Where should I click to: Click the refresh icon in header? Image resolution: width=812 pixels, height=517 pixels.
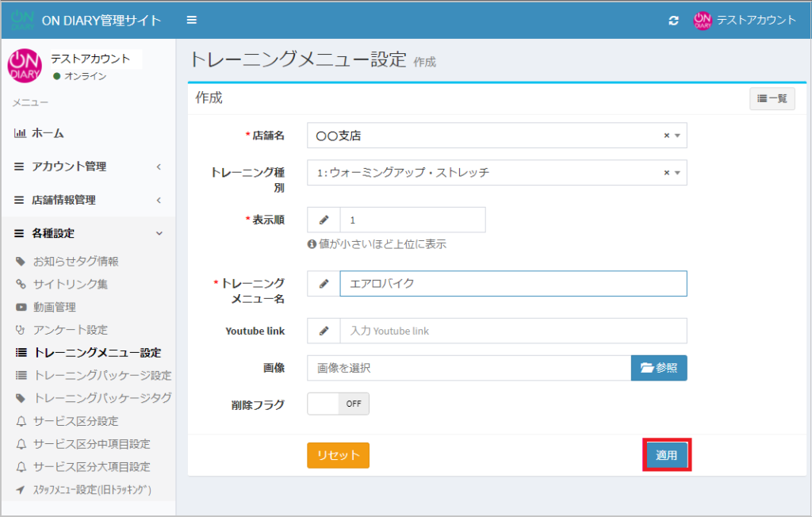click(673, 21)
